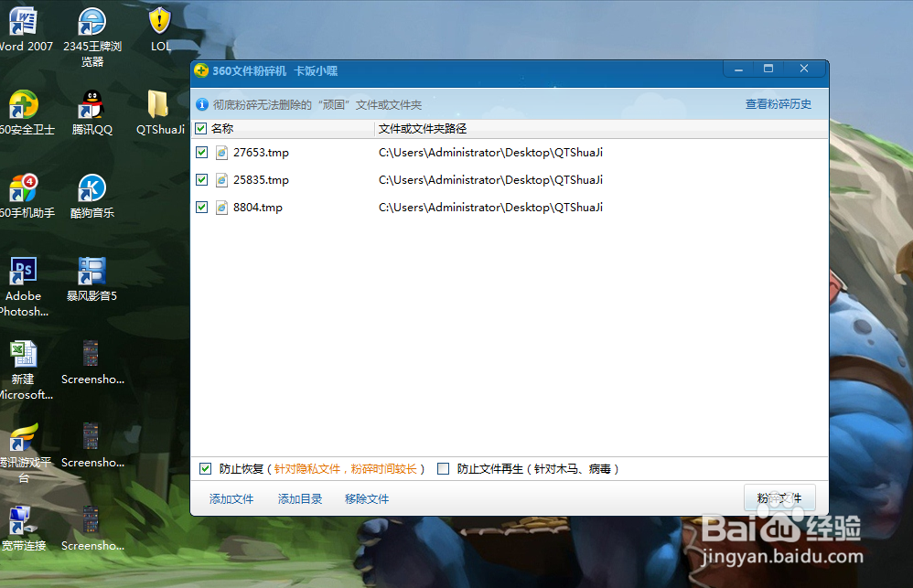Image resolution: width=913 pixels, height=588 pixels.
Task: Maximize the 360文件粉碎机 window
Action: (x=768, y=69)
